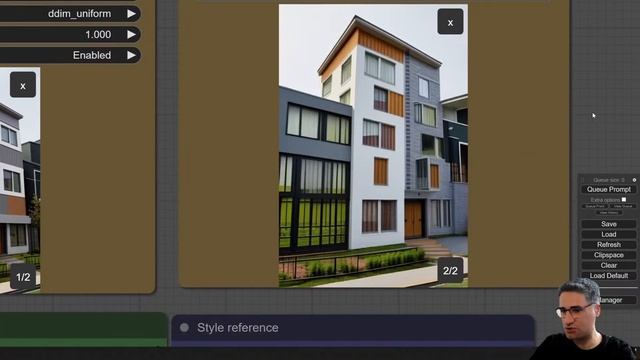Edit the 1.000 value field

point(69,34)
